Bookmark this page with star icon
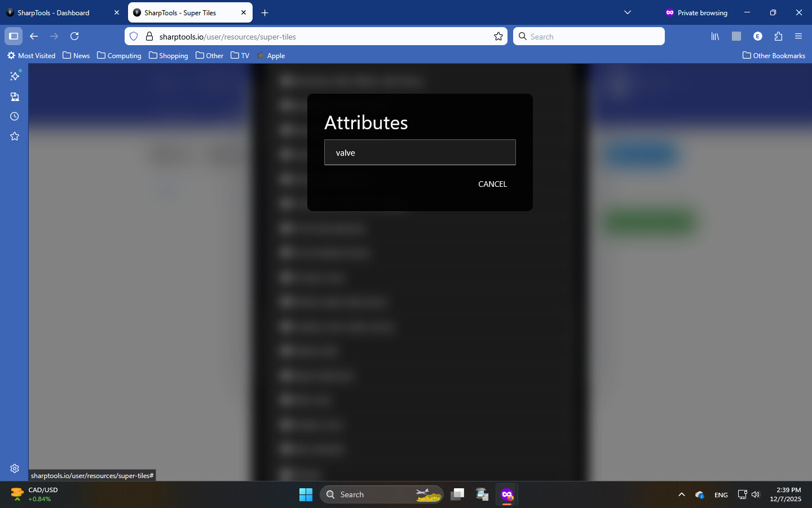 pyautogui.click(x=498, y=36)
